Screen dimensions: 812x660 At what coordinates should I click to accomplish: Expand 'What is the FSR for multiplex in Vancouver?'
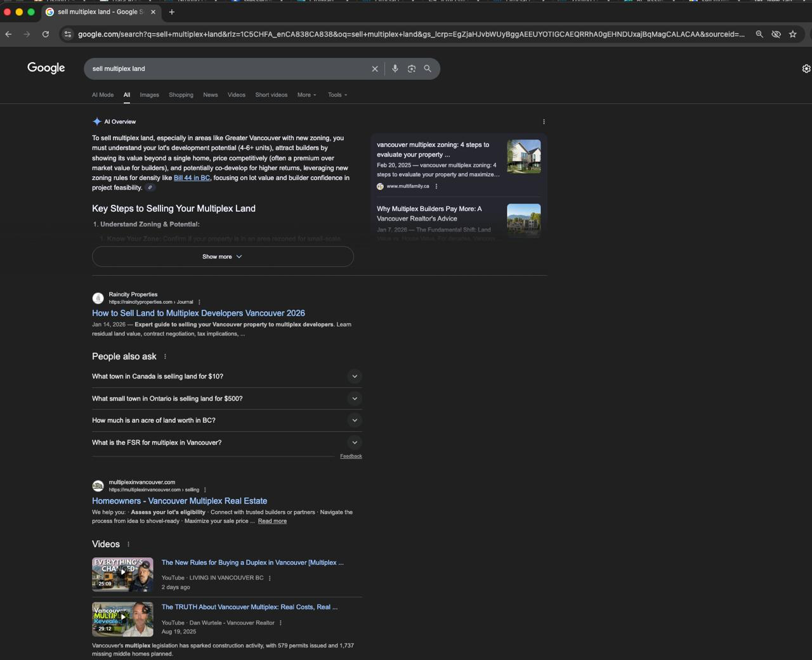[x=226, y=443]
